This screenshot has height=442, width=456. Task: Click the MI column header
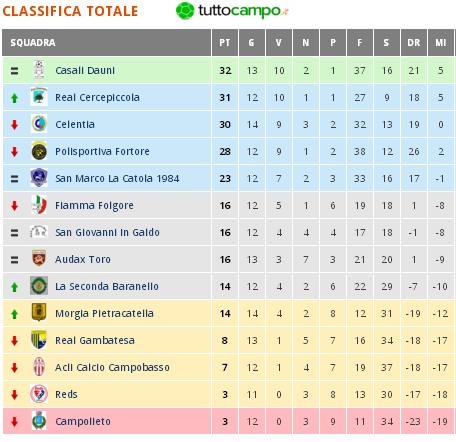441,43
